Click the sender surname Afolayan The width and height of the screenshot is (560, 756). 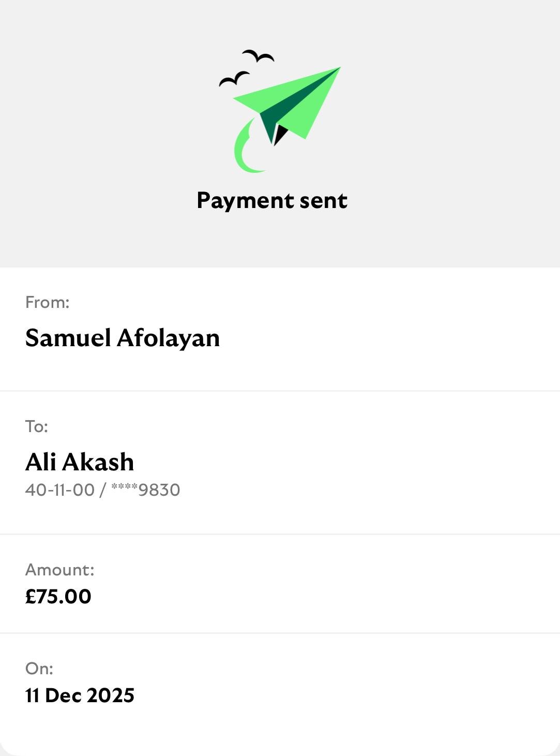[168, 338]
